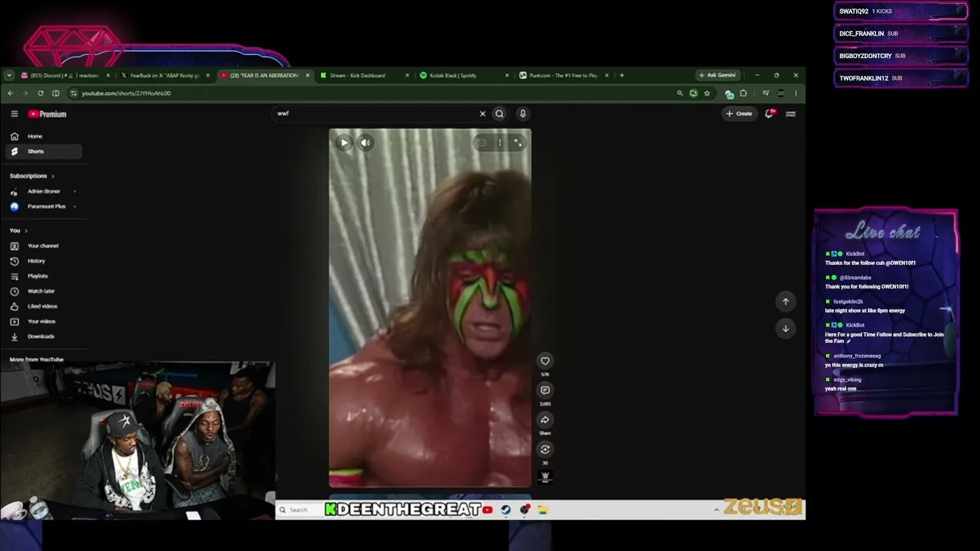Open Your videos in the sidebar

(43, 321)
